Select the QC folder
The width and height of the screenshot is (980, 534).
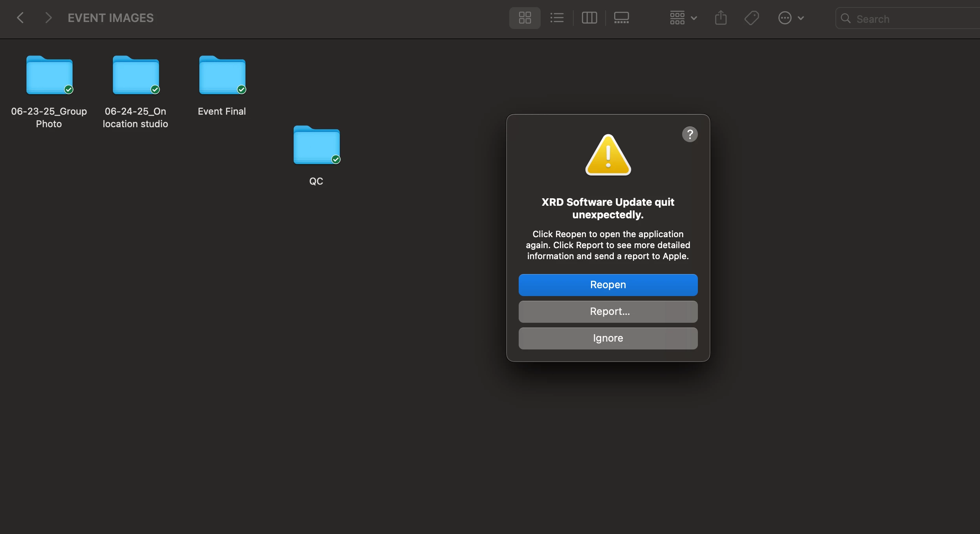tap(316, 145)
